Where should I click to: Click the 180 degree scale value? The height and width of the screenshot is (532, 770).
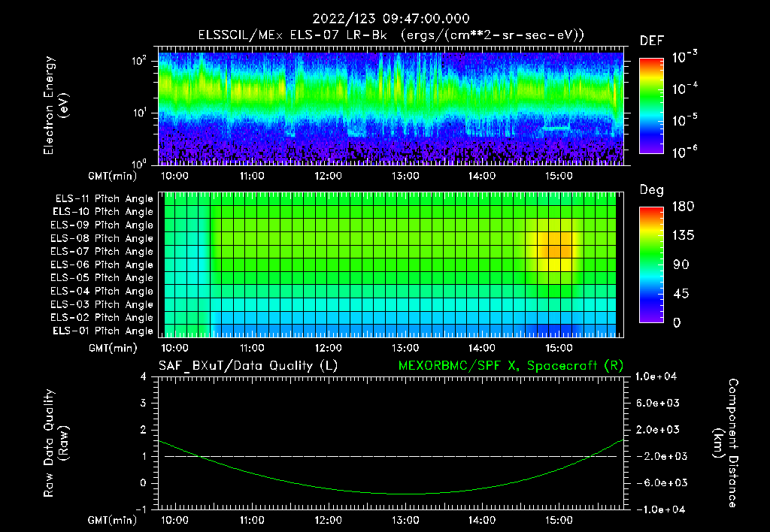coord(683,207)
